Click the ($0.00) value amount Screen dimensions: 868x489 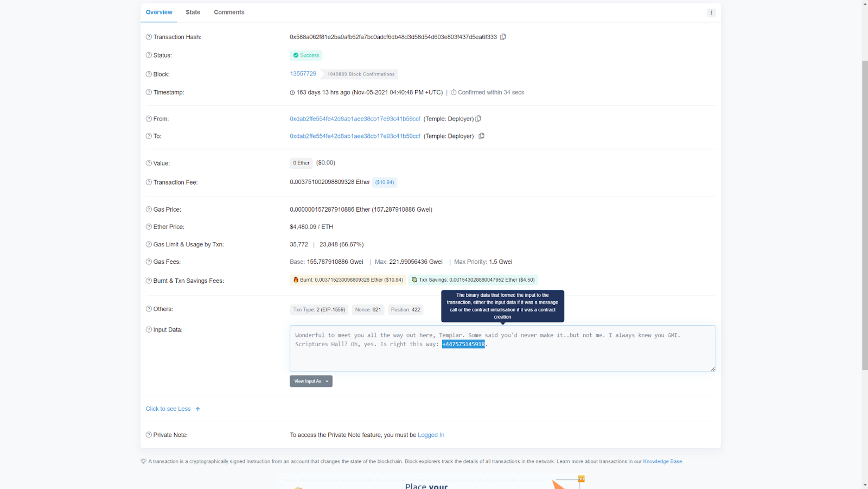(x=325, y=163)
